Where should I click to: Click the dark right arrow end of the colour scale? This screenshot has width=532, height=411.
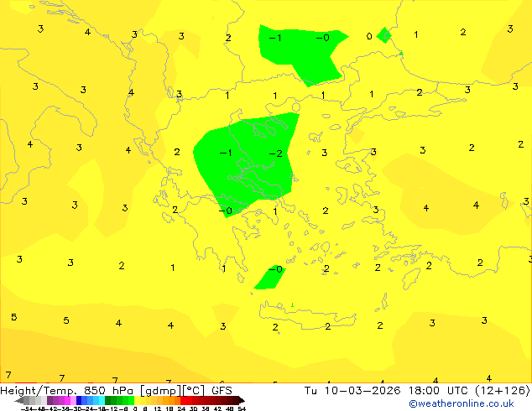tap(242, 401)
